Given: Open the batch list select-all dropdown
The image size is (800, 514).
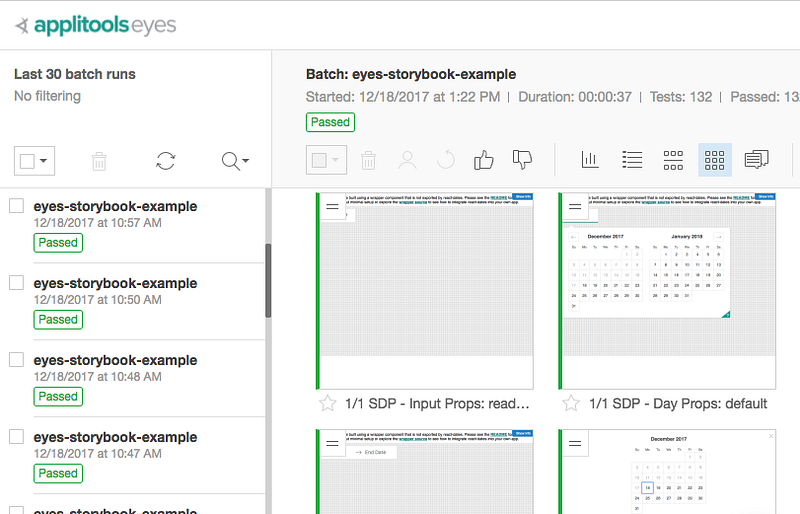Looking at the screenshot, I should tap(35, 161).
